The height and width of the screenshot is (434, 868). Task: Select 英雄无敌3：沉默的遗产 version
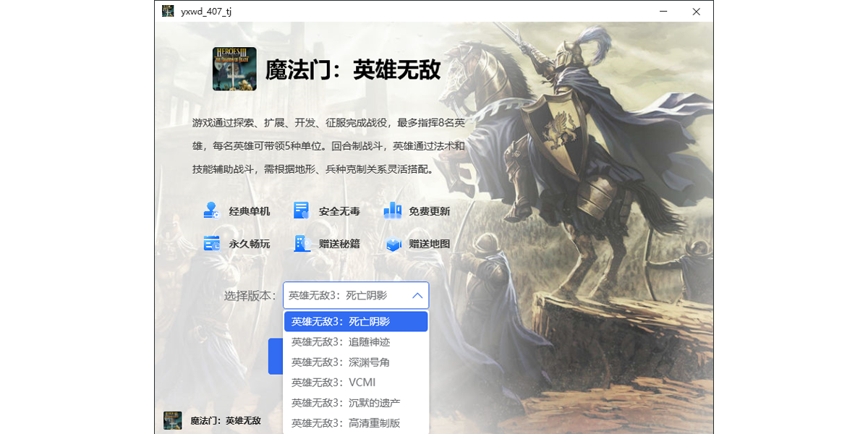356,402
